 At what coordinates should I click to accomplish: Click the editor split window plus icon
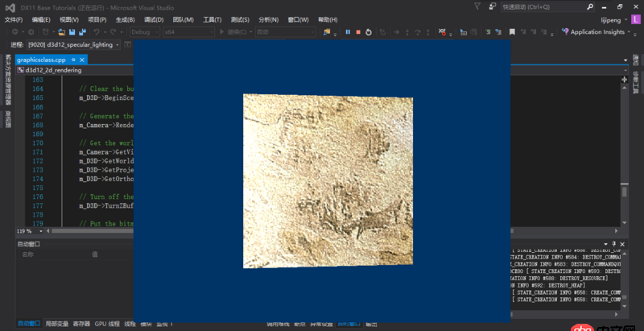tap(625, 79)
